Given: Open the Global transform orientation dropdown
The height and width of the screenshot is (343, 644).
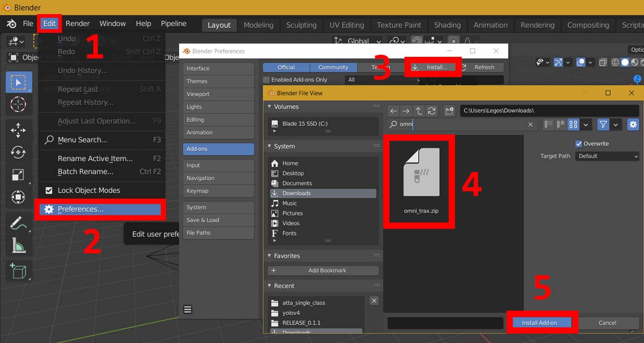Looking at the screenshot, I should click(358, 41).
